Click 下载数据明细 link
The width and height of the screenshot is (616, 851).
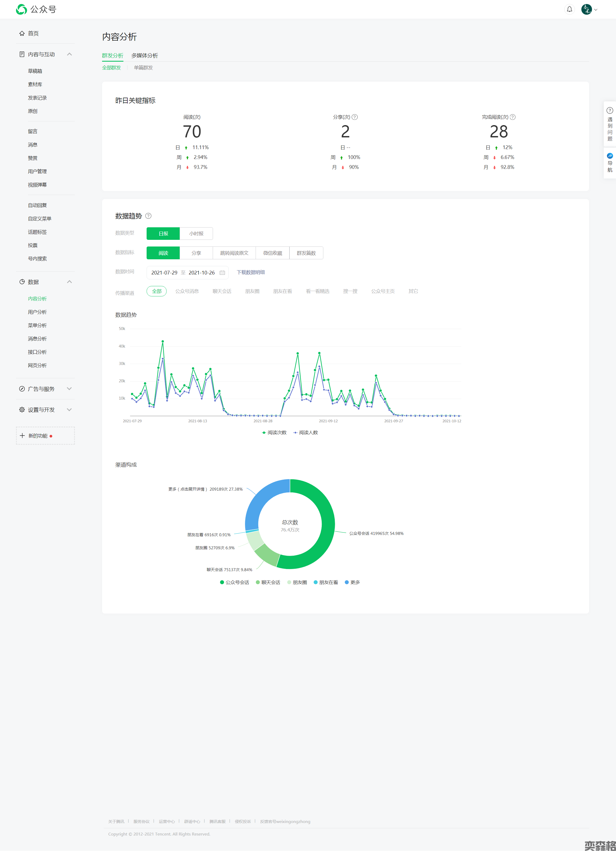coord(251,272)
